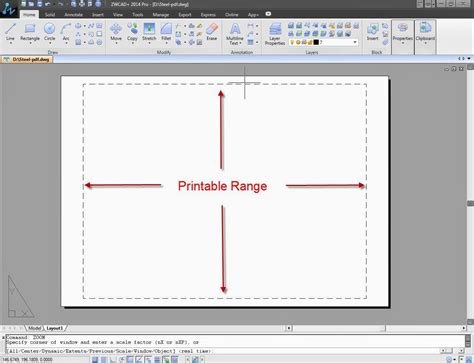Screen dimensions: 474x363
Task: Expand the Circle tool dropdown arrow
Action: (49, 43)
